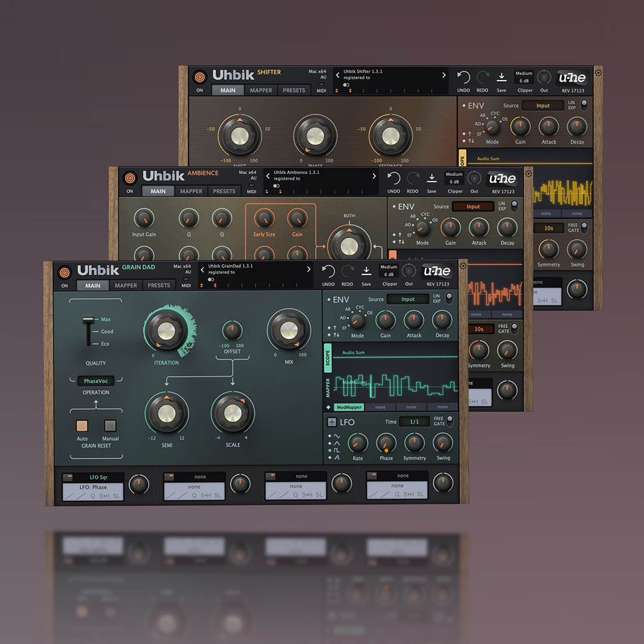Open ENV Source Input dropdown in Grain Dad

tap(408, 299)
